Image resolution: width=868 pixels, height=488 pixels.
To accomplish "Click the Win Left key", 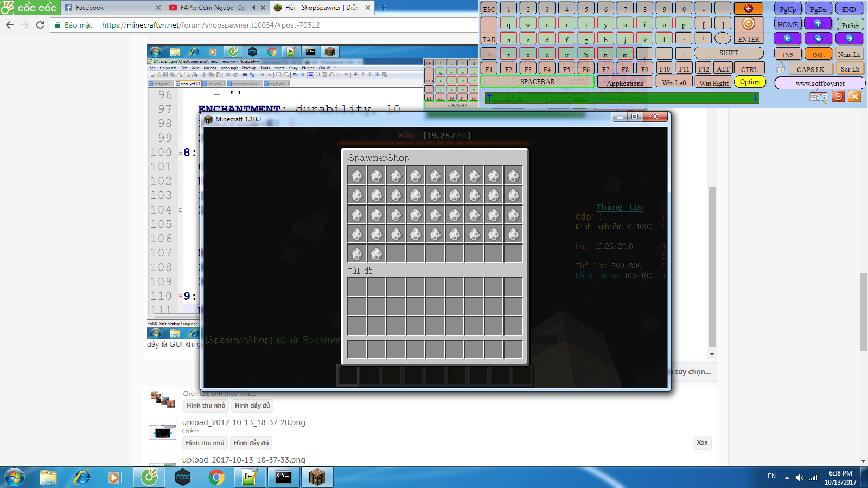I will tap(674, 82).
